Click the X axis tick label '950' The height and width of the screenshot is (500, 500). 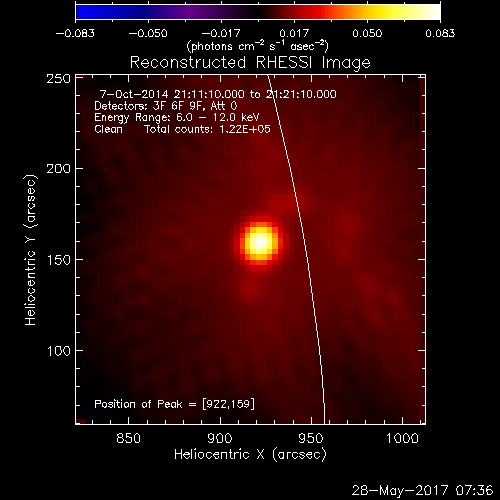pos(311,438)
